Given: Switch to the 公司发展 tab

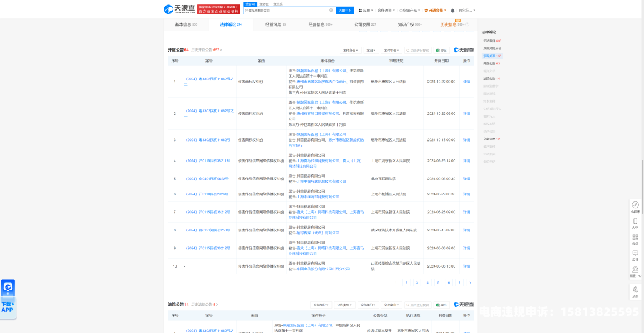Looking at the screenshot, I should [x=365, y=24].
